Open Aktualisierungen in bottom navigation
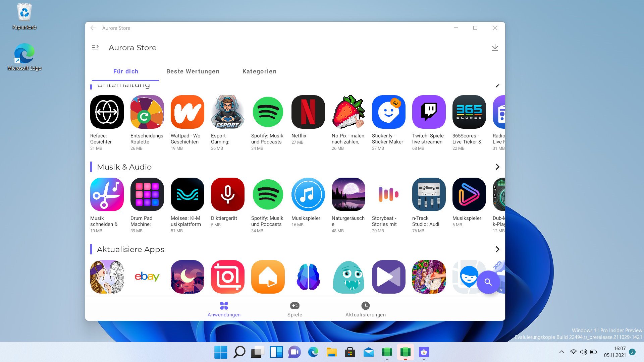Viewport: 644px width, 362px height. click(365, 309)
